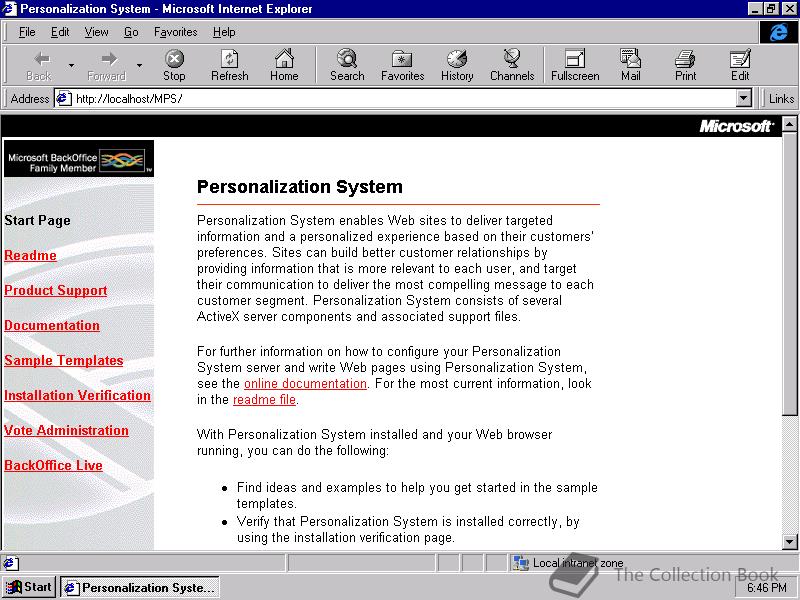Open the Go menu
The width and height of the screenshot is (800, 600).
click(131, 32)
